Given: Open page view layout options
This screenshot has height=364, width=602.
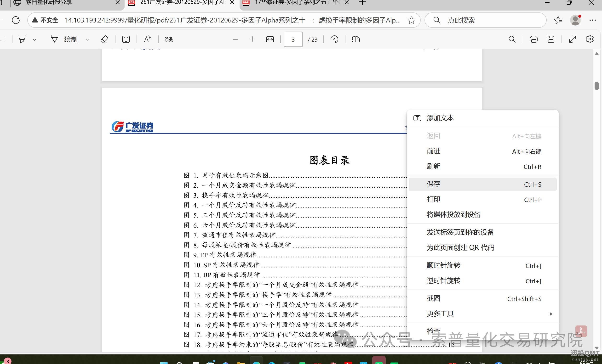Looking at the screenshot, I should [356, 39].
